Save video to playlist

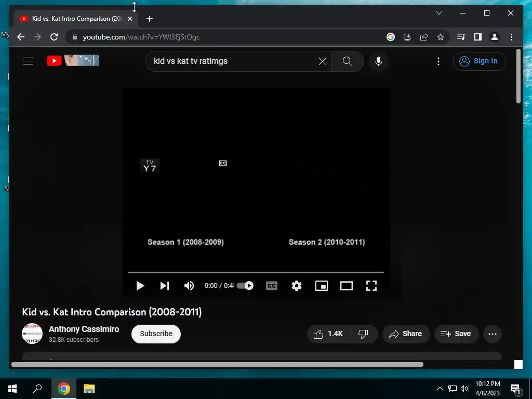click(x=456, y=334)
